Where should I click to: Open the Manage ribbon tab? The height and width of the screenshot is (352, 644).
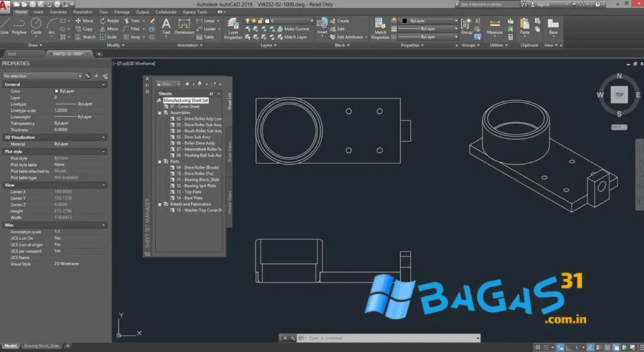pos(121,12)
